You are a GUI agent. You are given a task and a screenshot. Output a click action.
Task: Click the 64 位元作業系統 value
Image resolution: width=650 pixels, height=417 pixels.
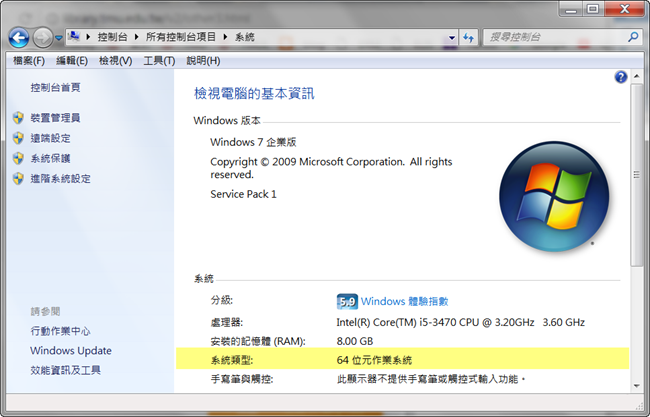click(x=374, y=360)
